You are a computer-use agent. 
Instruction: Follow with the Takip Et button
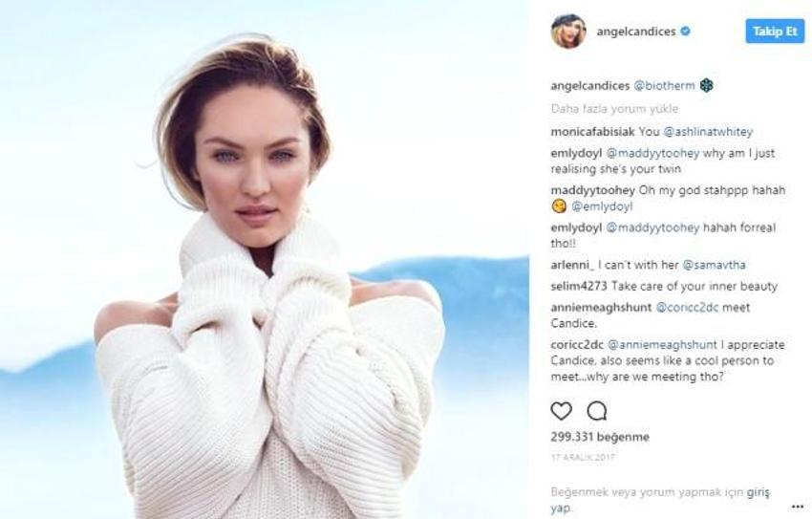coord(775,32)
